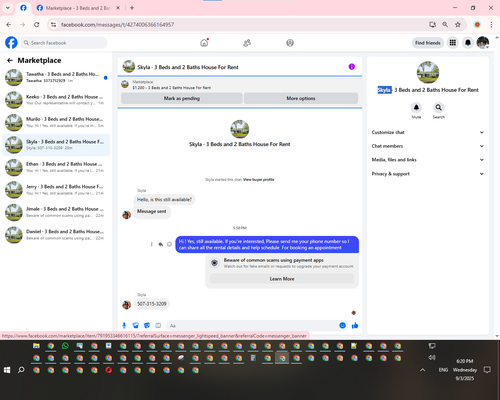This screenshot has height=400, width=500.
Task: Open conversation information purple icon
Action: click(352, 67)
